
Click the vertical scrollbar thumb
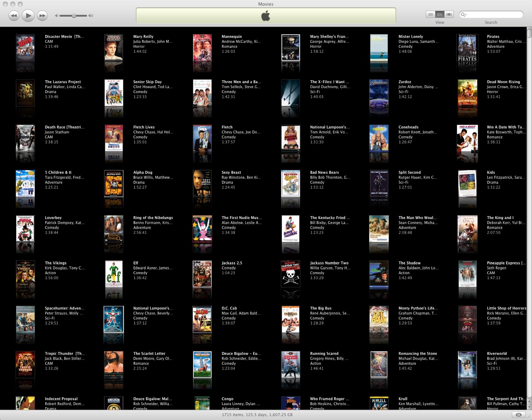click(529, 33)
